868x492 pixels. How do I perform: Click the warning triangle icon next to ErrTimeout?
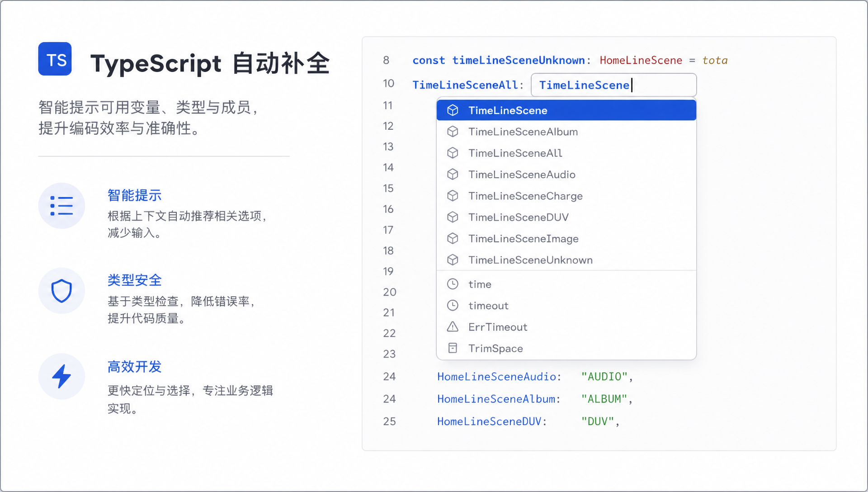click(x=453, y=326)
